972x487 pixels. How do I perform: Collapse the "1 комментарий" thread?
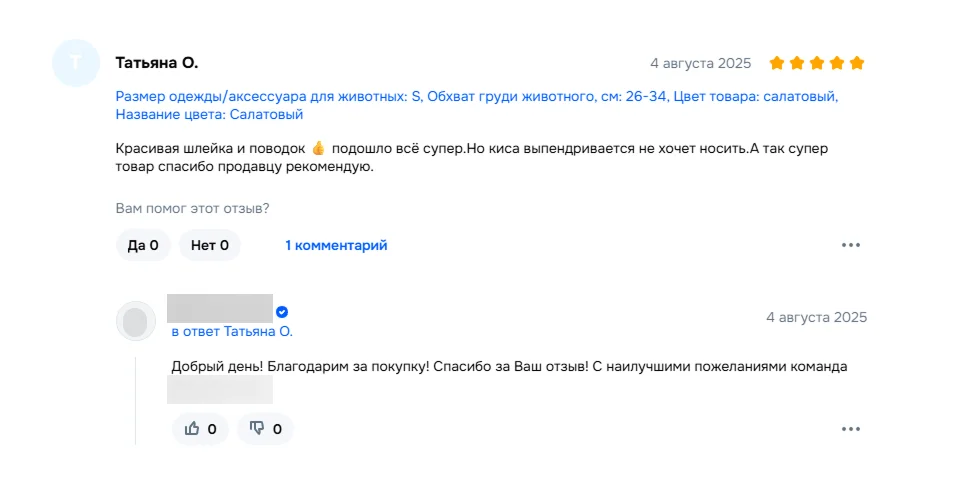[336, 245]
